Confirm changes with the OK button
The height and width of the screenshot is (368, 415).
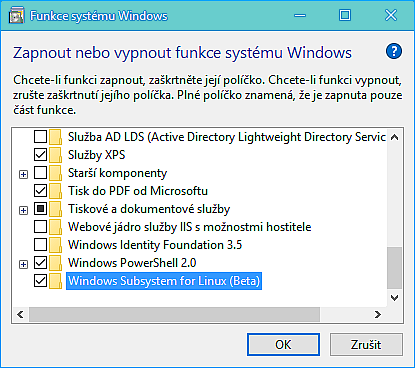coord(283,344)
